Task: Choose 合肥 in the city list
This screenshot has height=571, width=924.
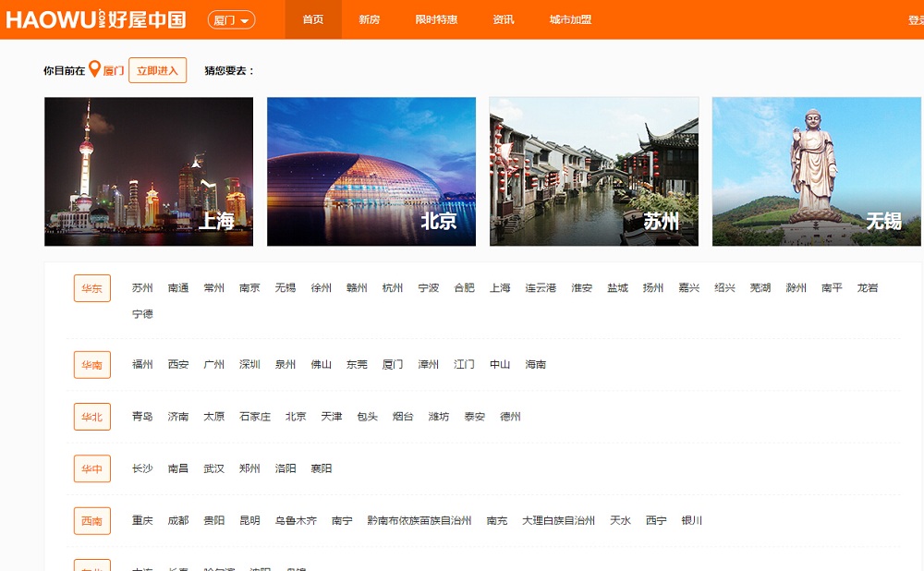Action: (x=465, y=287)
